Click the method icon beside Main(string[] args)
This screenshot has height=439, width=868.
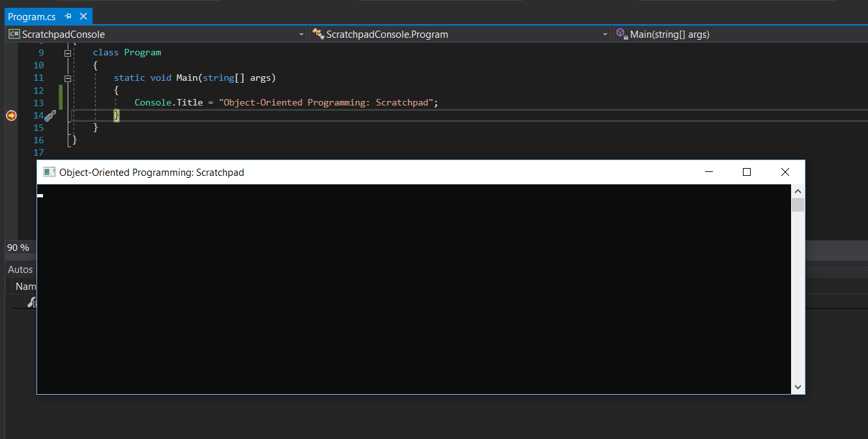[x=622, y=35]
